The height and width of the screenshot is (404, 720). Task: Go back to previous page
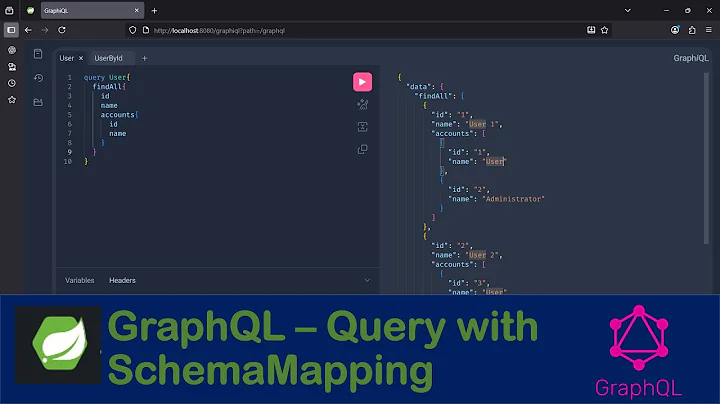coord(28,30)
